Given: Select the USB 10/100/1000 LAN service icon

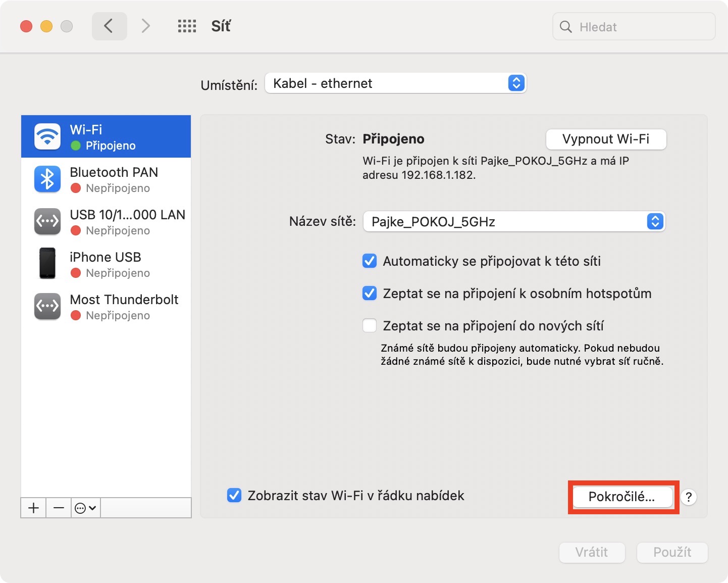Looking at the screenshot, I should pyautogui.click(x=47, y=221).
